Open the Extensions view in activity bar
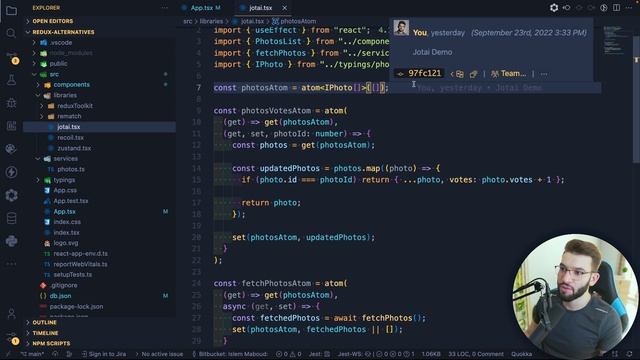Image resolution: width=640 pixels, height=360 pixels. click(11, 126)
